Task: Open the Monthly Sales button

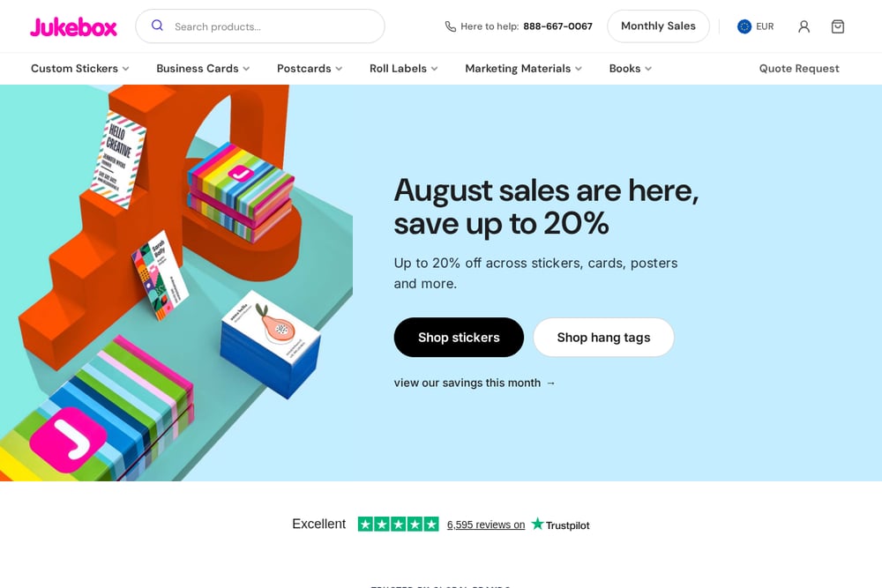Action: [x=658, y=26]
